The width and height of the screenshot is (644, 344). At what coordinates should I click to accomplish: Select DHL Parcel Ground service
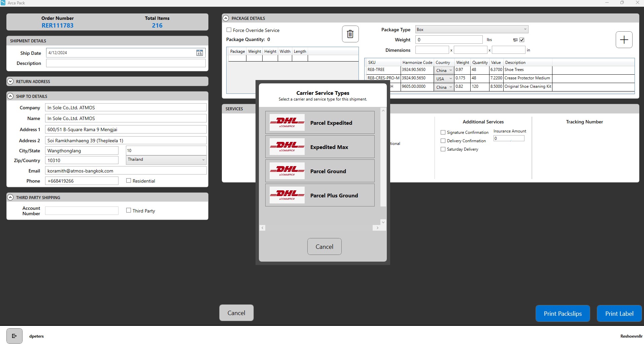coord(320,171)
